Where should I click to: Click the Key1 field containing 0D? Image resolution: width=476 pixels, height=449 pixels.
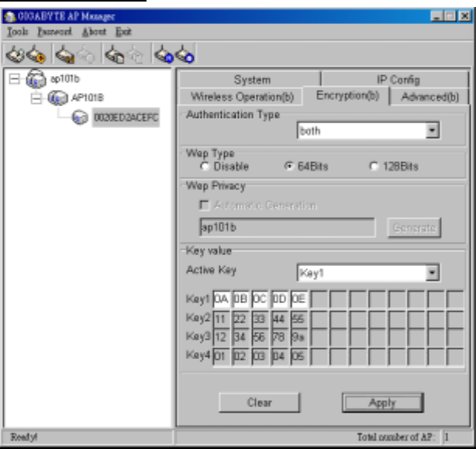point(279,299)
